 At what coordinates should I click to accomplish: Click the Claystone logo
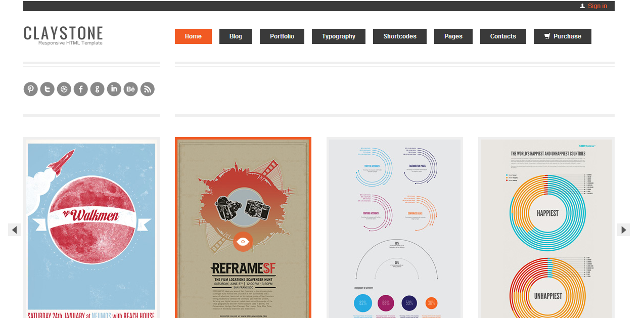tap(63, 35)
